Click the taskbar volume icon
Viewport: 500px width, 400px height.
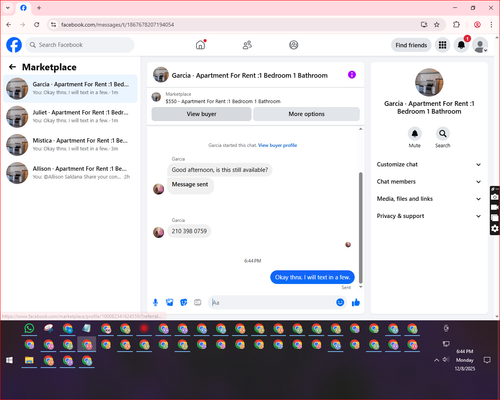click(x=445, y=360)
